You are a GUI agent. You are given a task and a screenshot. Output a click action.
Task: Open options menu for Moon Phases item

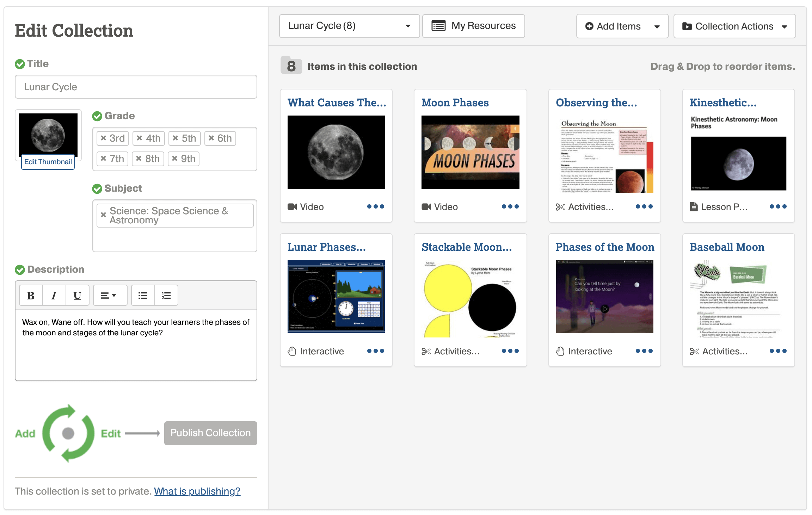510,207
